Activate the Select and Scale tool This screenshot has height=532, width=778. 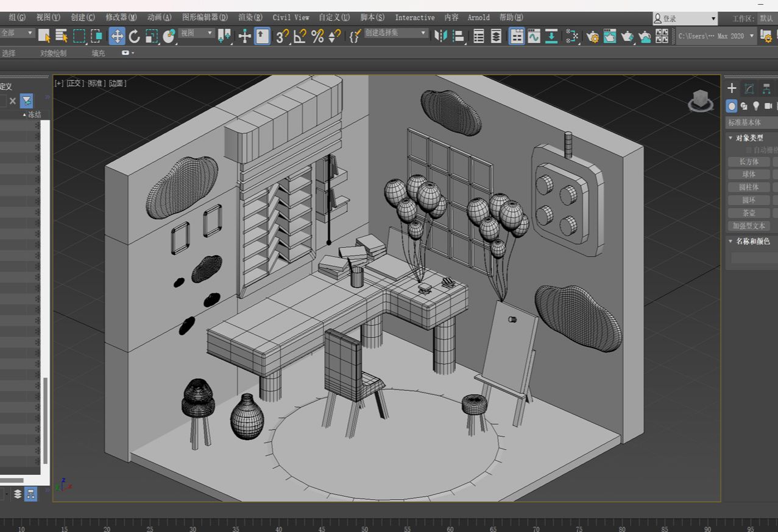[152, 36]
